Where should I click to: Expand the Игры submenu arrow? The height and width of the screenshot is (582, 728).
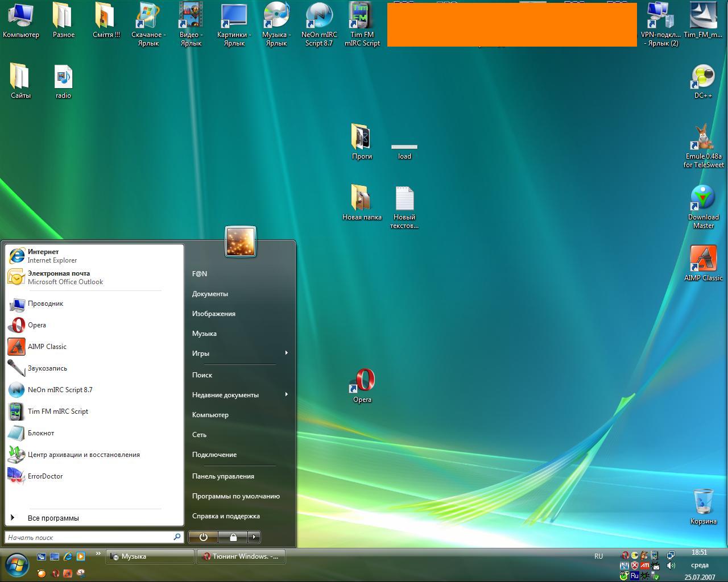click(x=286, y=354)
